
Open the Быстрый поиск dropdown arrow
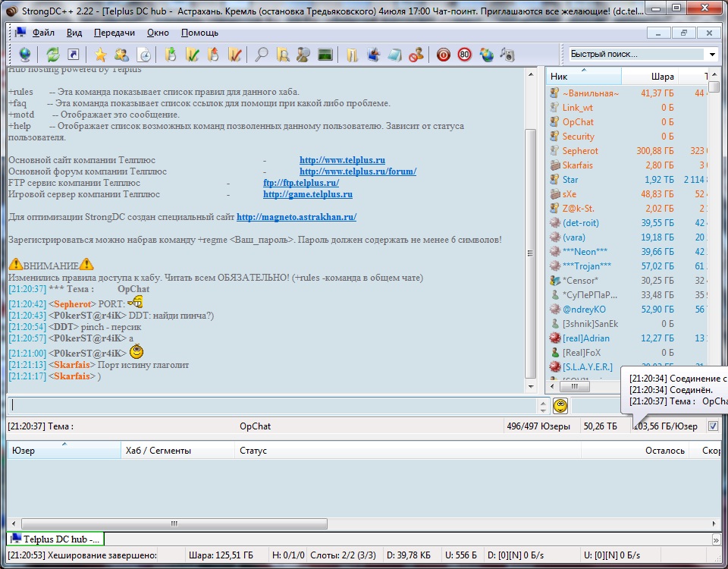click(x=712, y=55)
